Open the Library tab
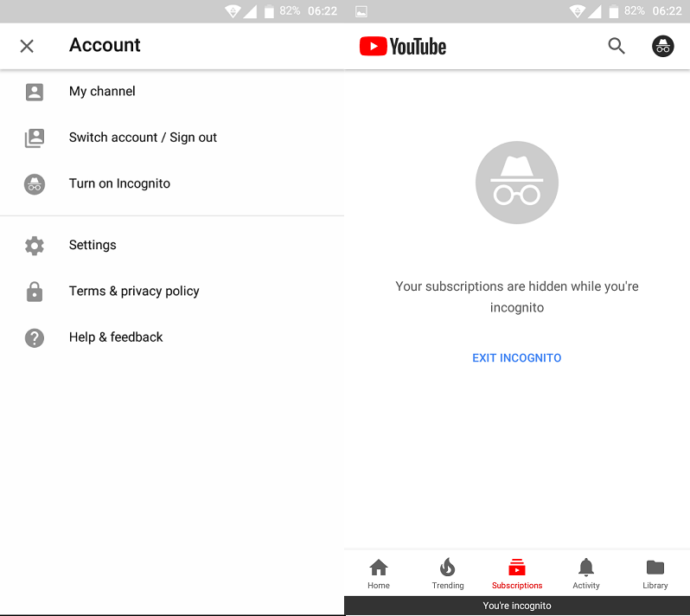This screenshot has width=690, height=616. tap(655, 574)
